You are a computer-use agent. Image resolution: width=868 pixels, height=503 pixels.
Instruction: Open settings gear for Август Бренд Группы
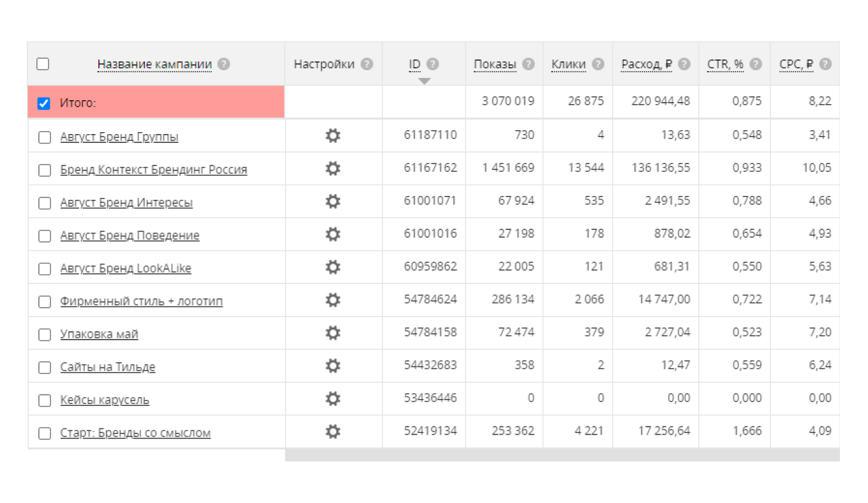tap(333, 135)
